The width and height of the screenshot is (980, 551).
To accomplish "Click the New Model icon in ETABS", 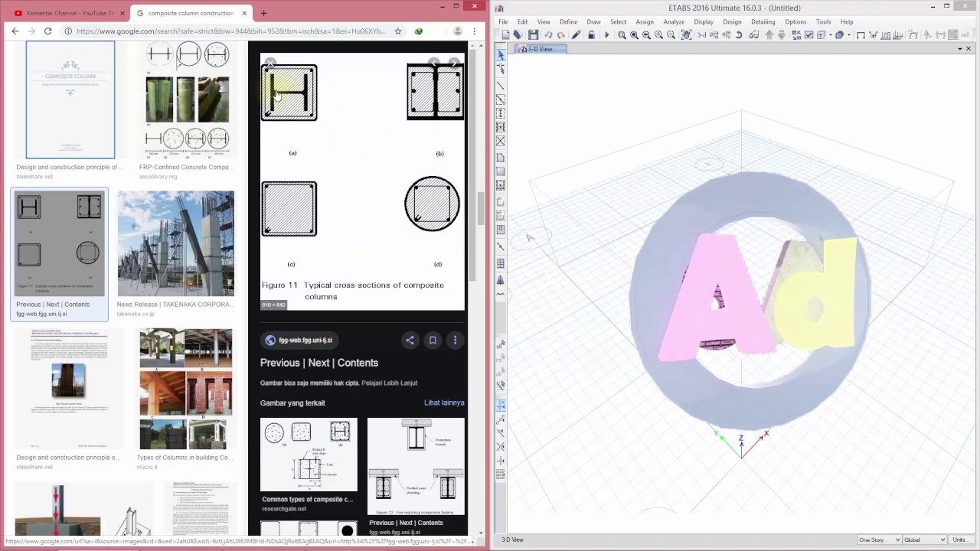I will [505, 35].
